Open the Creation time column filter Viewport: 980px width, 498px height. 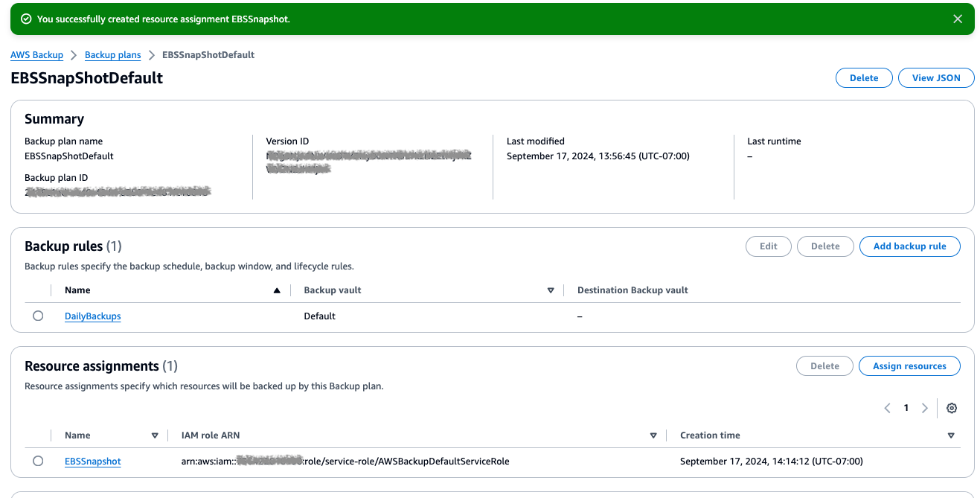(x=951, y=435)
